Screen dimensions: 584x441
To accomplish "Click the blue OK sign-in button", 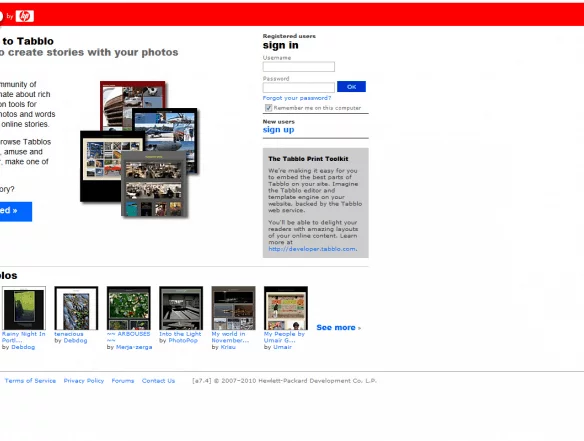I will pyautogui.click(x=351, y=86).
